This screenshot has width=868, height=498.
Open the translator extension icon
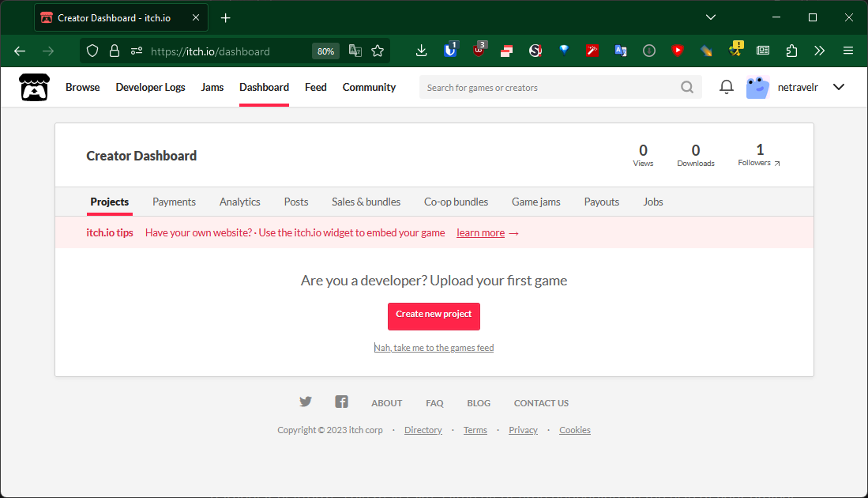(621, 51)
